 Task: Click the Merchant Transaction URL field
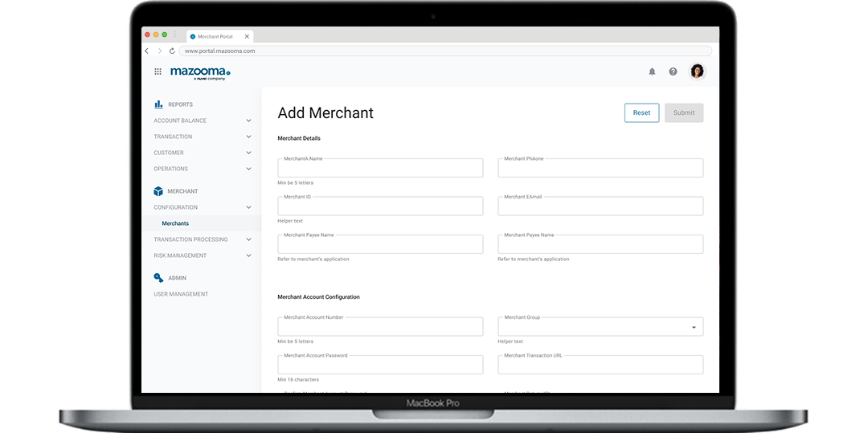[600, 365]
